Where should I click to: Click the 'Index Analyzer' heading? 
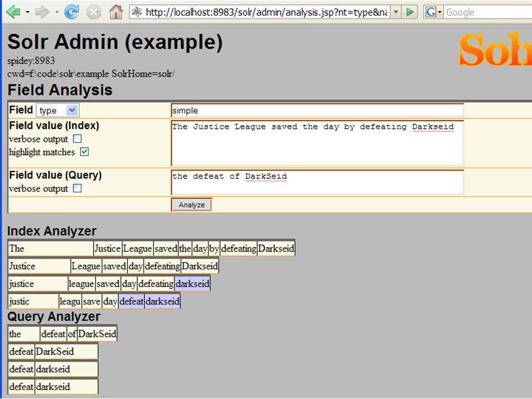point(52,231)
